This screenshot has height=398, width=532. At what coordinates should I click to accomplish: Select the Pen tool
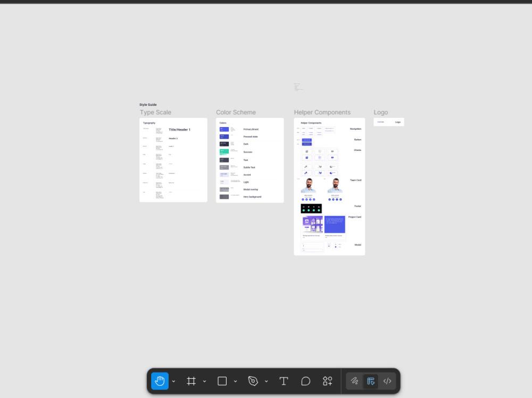point(253,381)
